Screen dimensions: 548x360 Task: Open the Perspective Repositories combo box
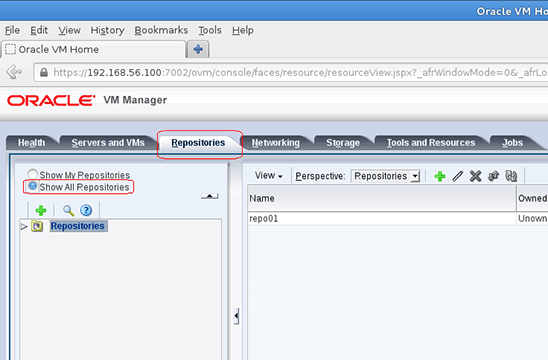(385, 176)
